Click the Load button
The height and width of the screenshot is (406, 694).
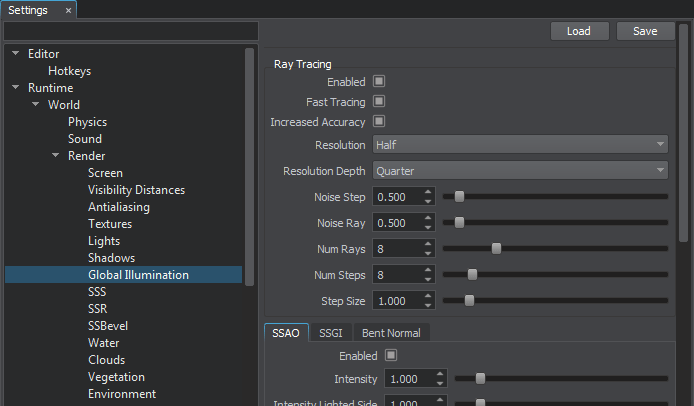(579, 31)
